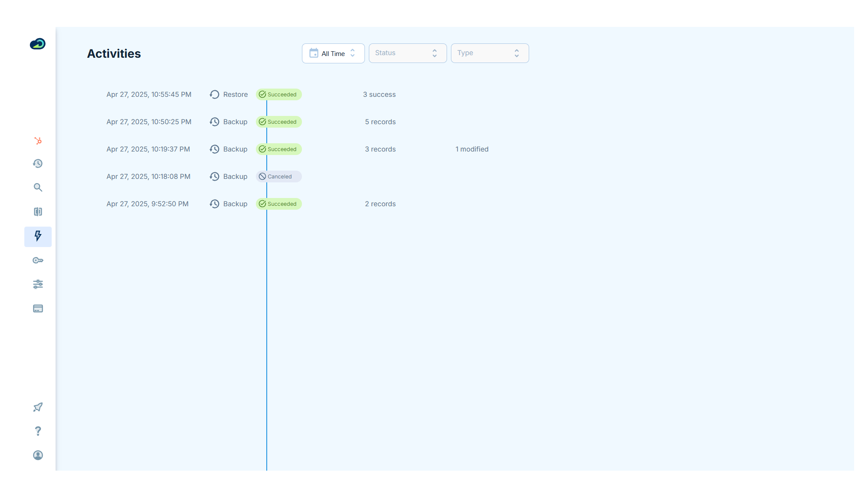Screen dimensions: 868x488
Task: Expand the All Time date dropdown
Action: [333, 53]
